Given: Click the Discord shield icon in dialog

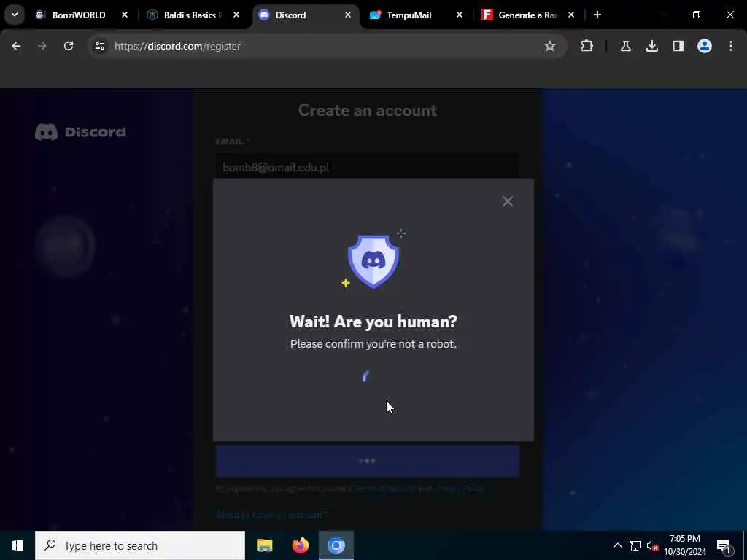Looking at the screenshot, I should click(373, 261).
